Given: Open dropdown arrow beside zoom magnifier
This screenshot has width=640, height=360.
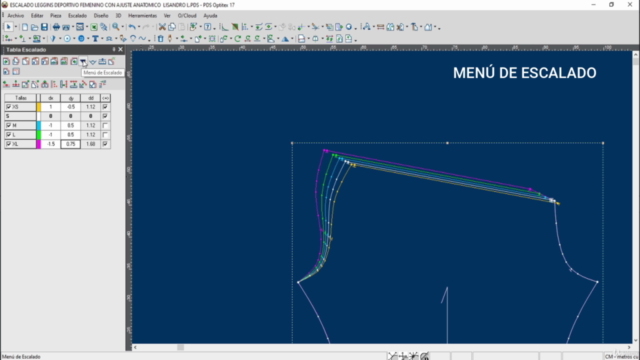Looking at the screenshot, I should [123, 28].
